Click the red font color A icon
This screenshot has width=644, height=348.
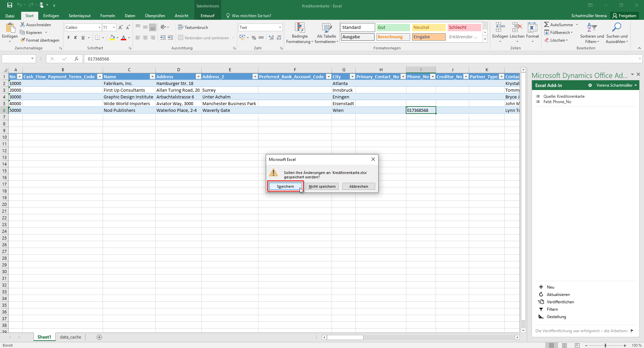pos(123,38)
